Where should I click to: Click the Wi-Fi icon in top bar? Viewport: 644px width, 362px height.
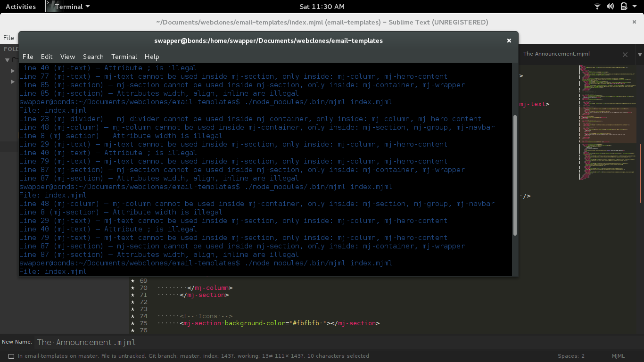(597, 6)
